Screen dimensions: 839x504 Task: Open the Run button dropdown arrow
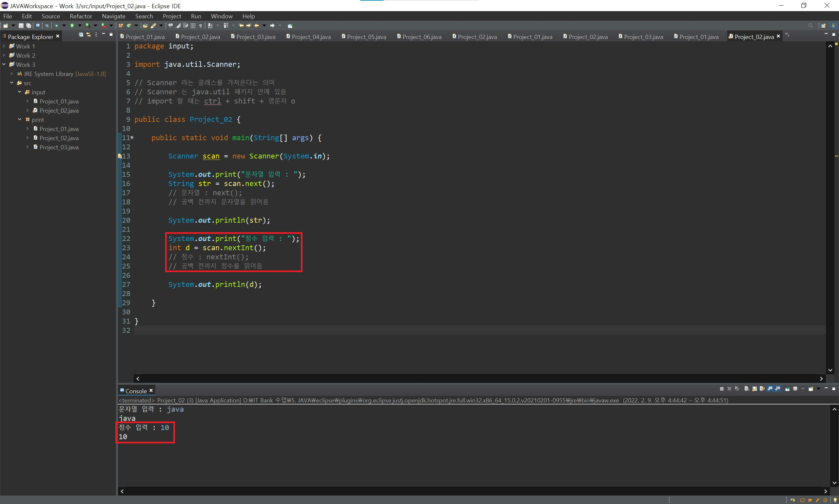(x=80, y=26)
